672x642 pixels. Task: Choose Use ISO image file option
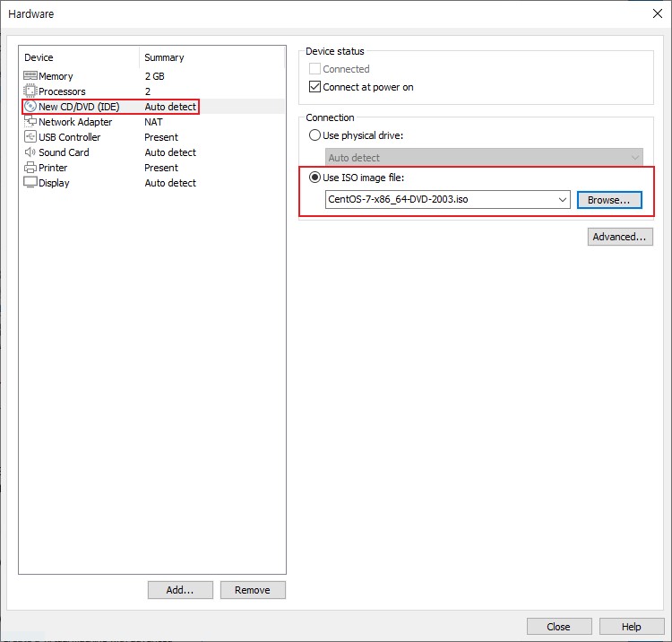(314, 178)
